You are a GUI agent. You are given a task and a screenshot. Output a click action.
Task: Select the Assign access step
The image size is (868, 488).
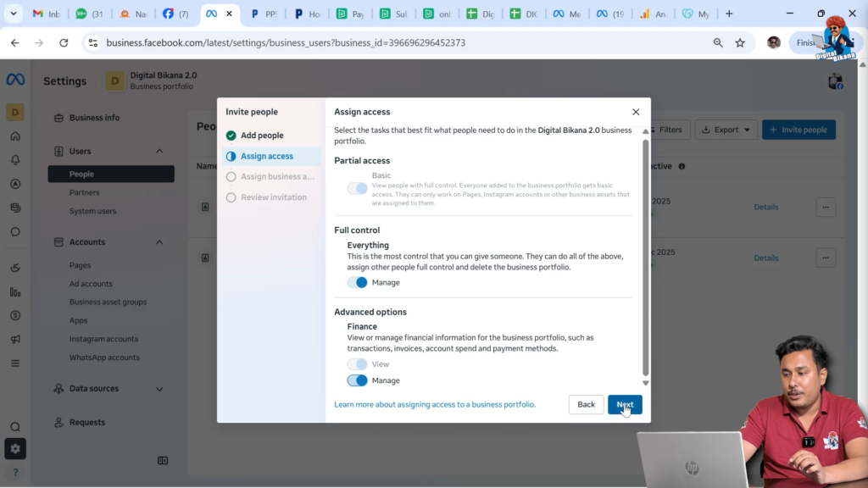pos(270,156)
